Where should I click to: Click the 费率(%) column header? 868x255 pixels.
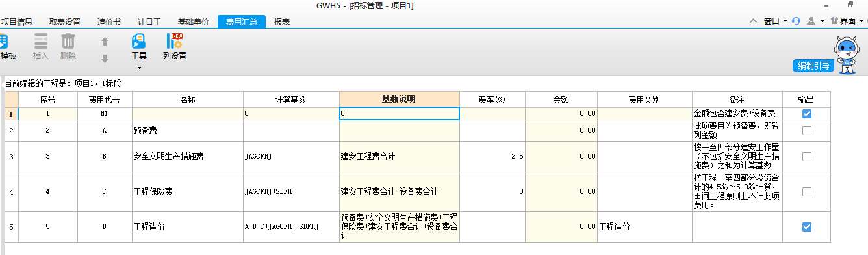[492, 100]
